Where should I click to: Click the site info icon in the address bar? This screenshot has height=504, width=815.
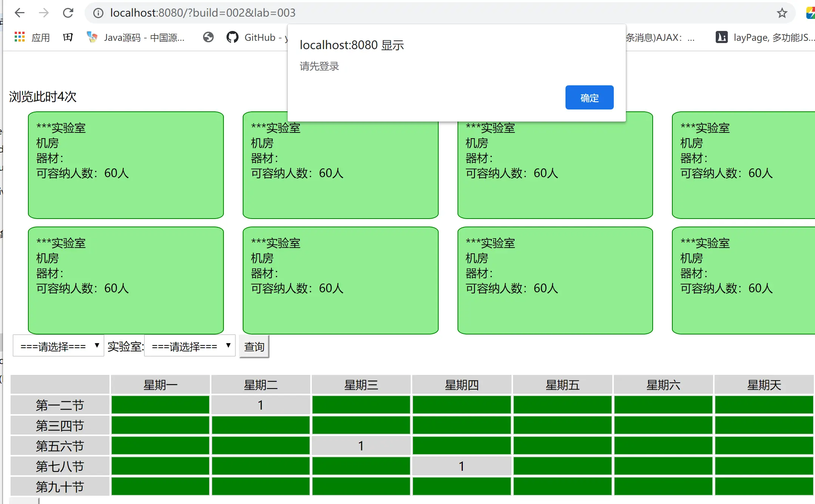pyautogui.click(x=98, y=13)
